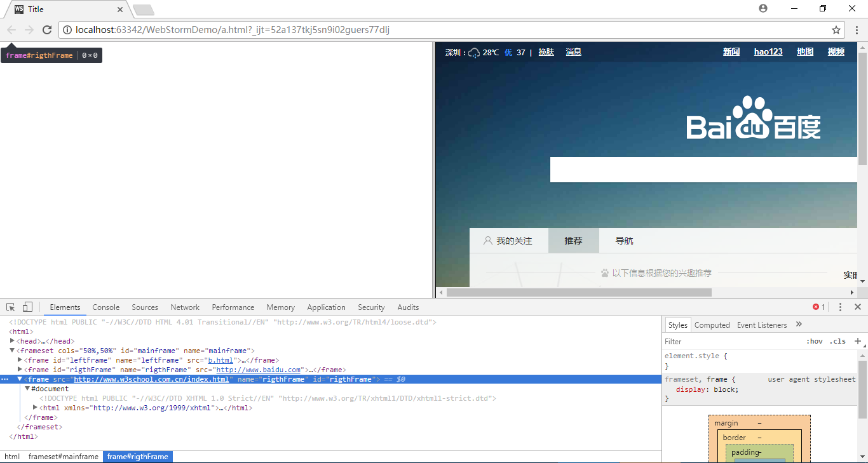868x463 pixels.
Task: Open the Chrome user profile icon
Action: pyautogui.click(x=763, y=8)
